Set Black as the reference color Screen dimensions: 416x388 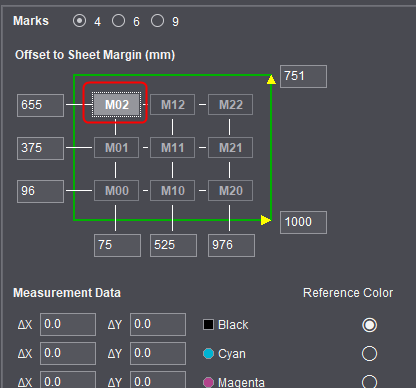point(369,325)
